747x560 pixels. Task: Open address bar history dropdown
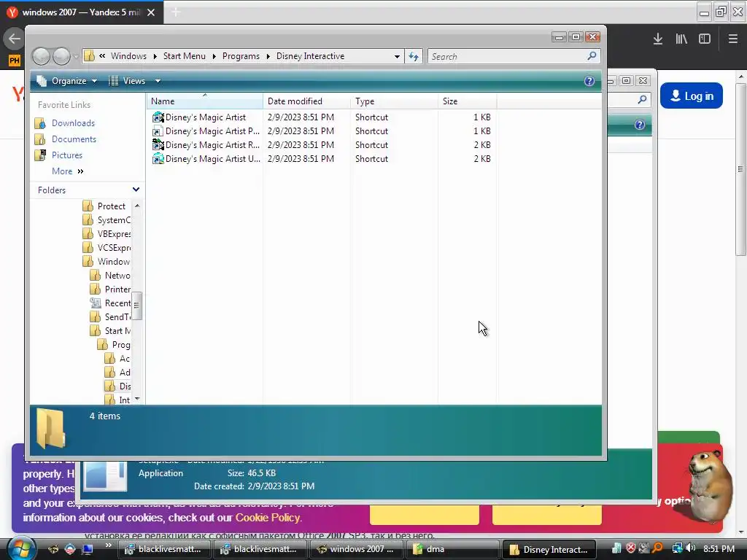397,57
